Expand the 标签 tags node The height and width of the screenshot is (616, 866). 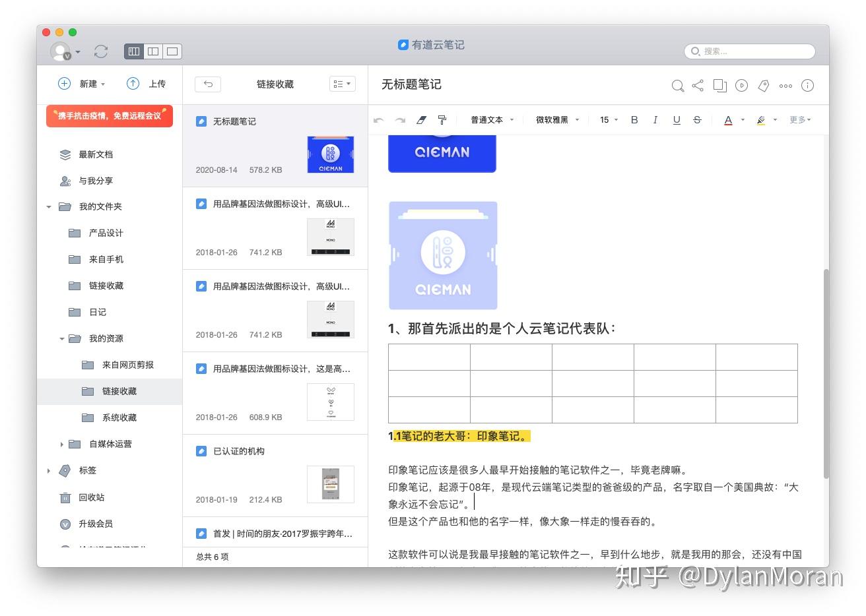pos(49,471)
